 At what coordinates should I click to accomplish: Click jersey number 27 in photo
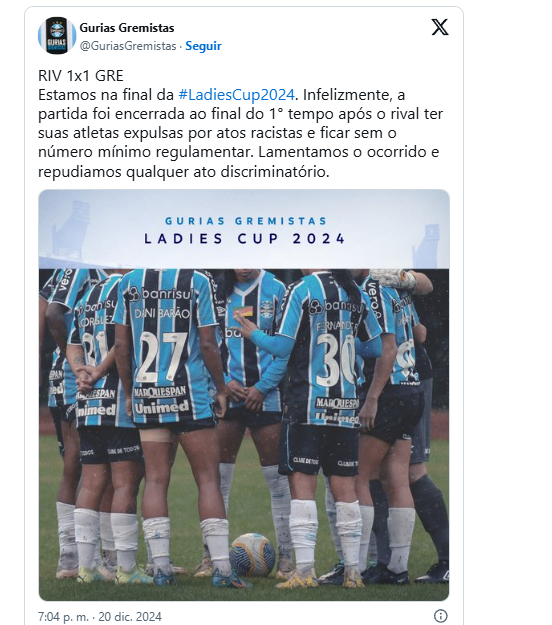click(160, 357)
